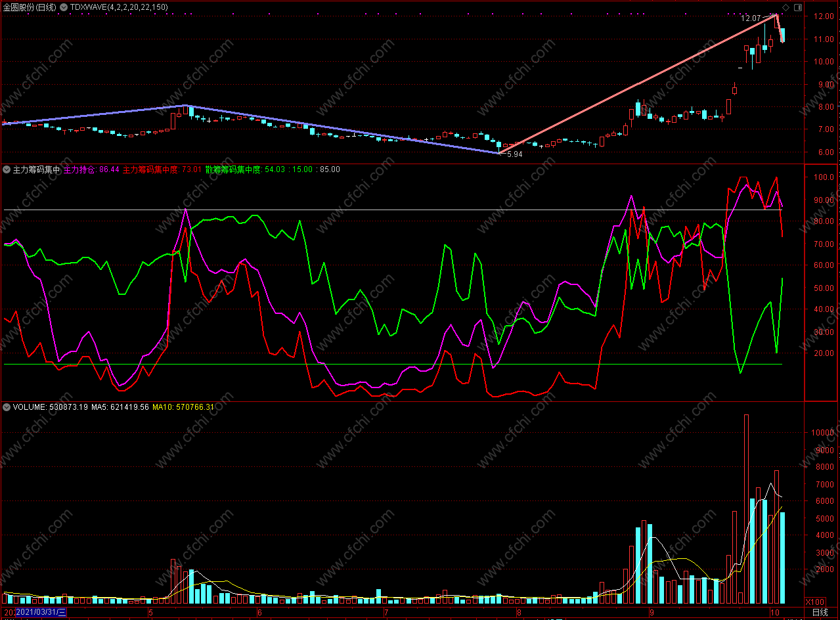Click the 10000 volume axis label

coord(824,433)
